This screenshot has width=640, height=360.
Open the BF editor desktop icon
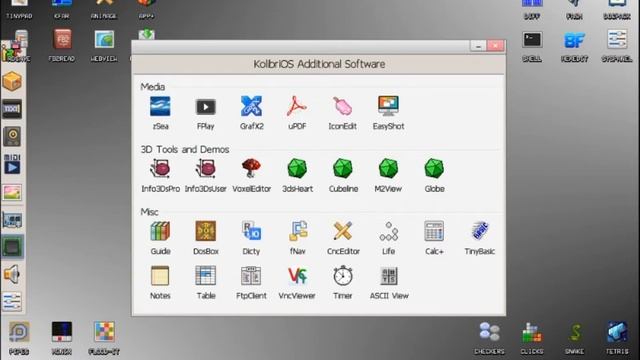(x=574, y=40)
